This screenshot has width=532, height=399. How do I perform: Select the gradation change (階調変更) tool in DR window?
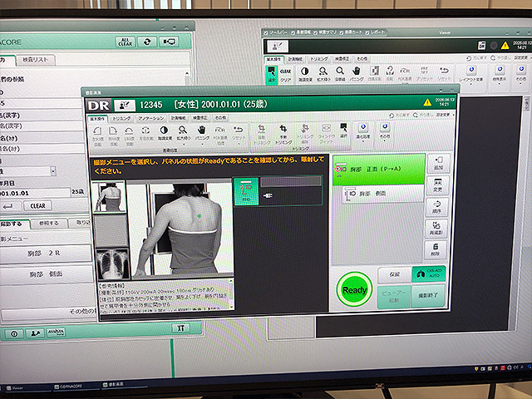coord(165,133)
